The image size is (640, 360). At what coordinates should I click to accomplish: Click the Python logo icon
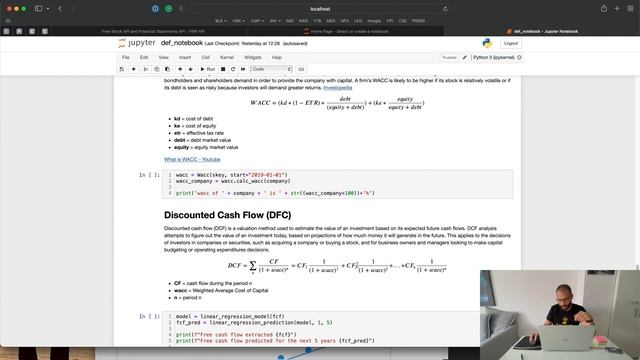pos(487,43)
